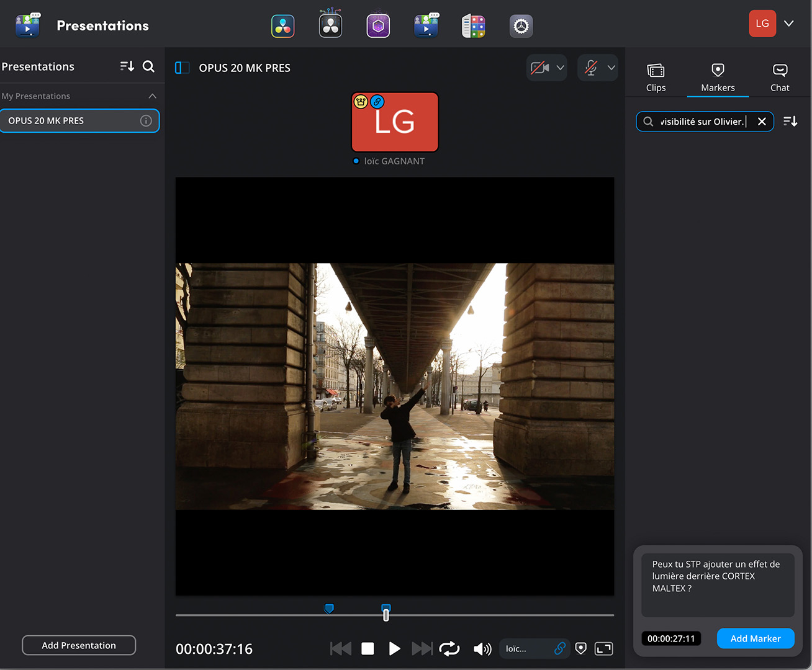812x670 pixels.
Task: Click the search icon in Presentations panel
Action: point(148,66)
